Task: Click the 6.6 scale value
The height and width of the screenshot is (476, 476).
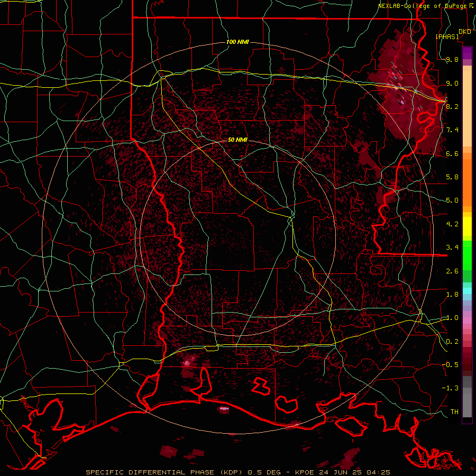Action: (452, 153)
